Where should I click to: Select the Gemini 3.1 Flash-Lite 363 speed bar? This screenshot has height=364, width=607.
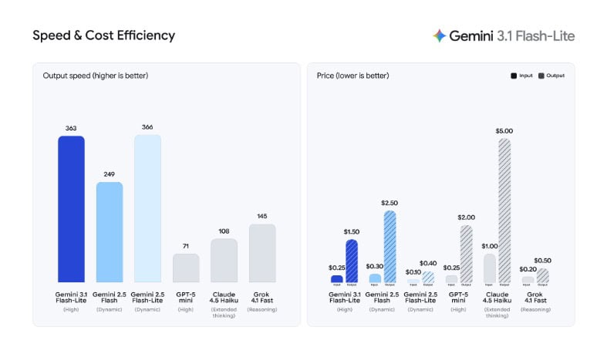click(71, 209)
